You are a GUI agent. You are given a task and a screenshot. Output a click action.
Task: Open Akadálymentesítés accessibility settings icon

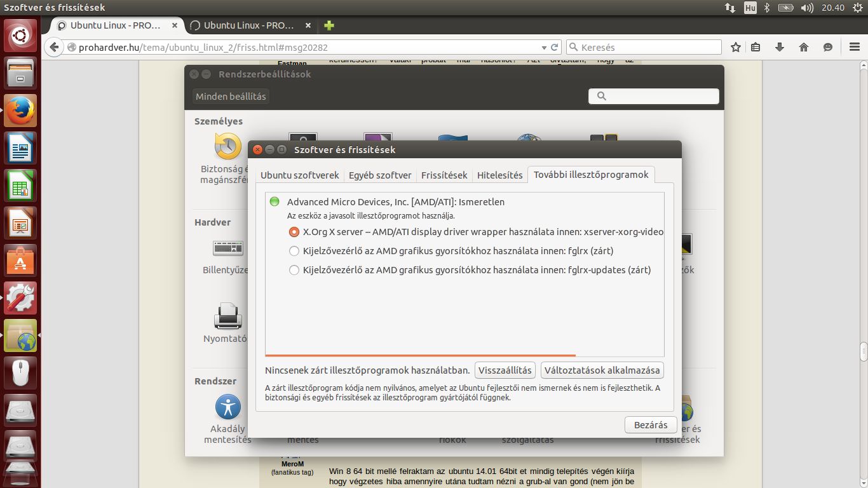227,407
